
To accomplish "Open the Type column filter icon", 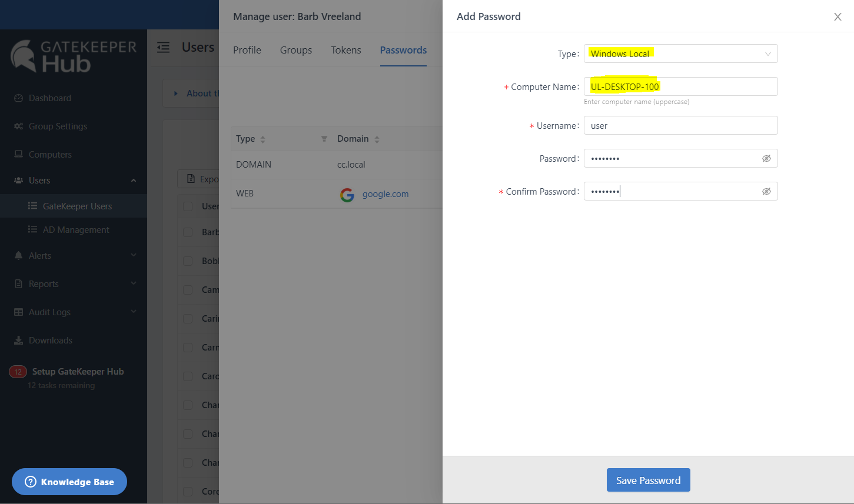I will [324, 139].
